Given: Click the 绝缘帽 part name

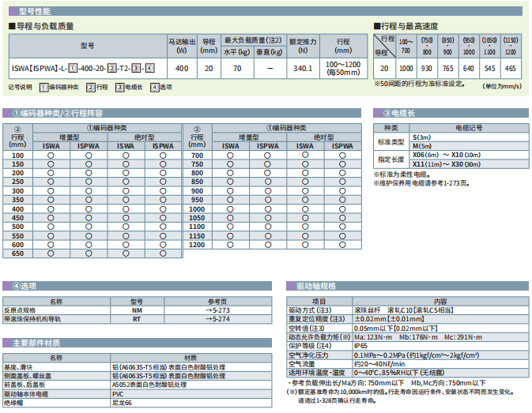Looking at the screenshot, I should (13, 403).
